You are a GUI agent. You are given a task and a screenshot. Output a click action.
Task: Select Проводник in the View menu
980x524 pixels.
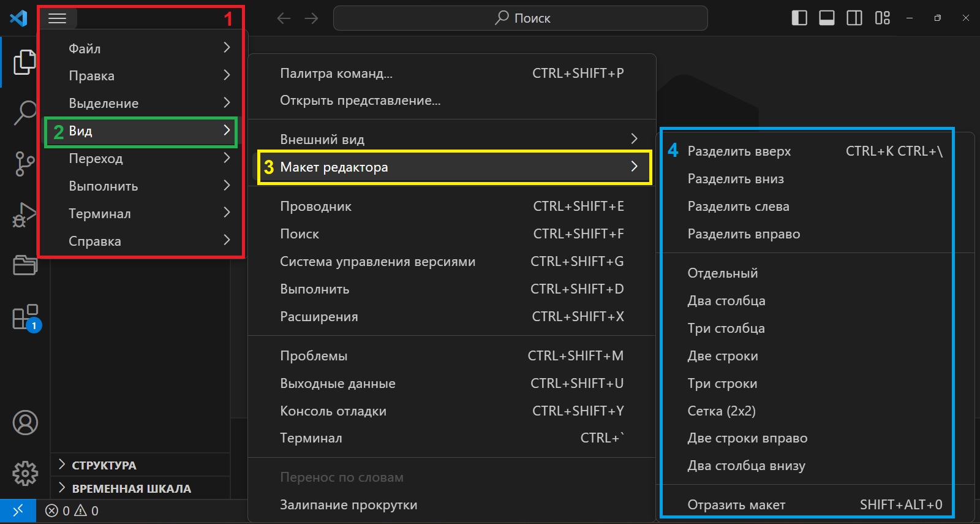452,206
